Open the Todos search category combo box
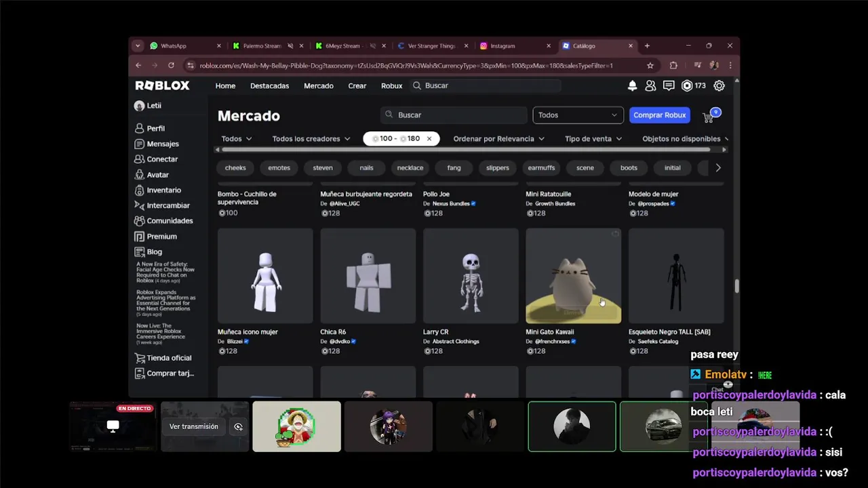 tap(578, 115)
